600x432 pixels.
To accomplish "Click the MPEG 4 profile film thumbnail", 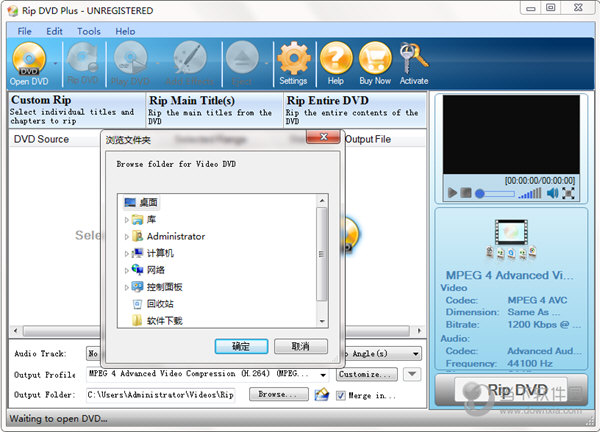I will pyautogui.click(x=511, y=232).
